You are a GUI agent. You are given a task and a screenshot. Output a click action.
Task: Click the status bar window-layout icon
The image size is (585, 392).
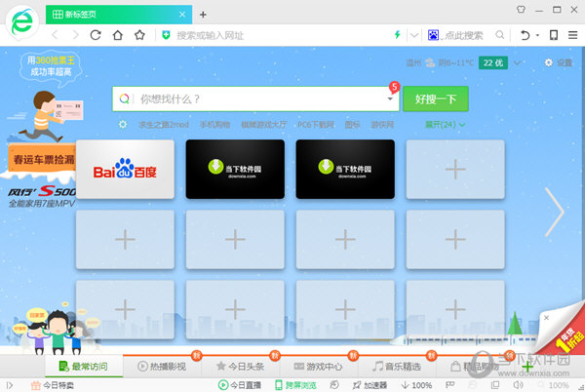(495, 384)
